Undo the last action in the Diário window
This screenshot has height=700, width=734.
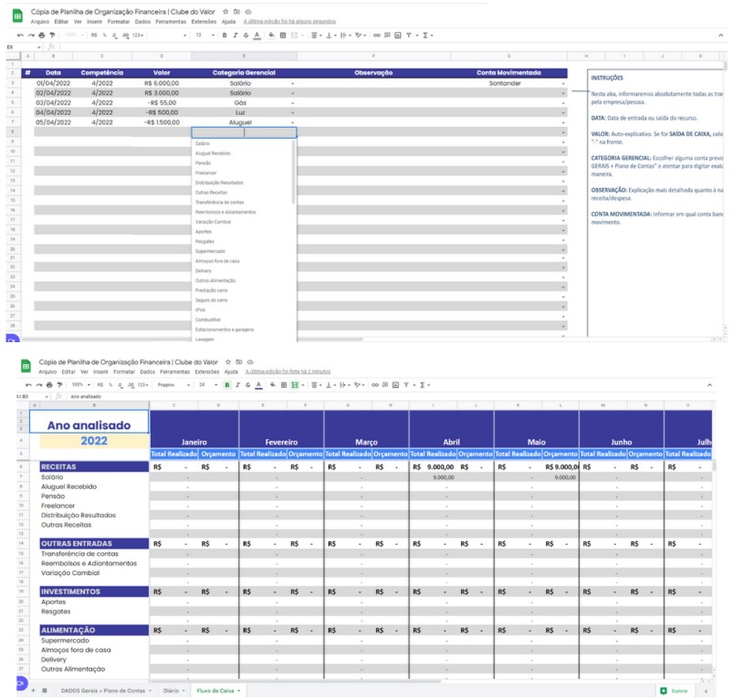coord(20,35)
